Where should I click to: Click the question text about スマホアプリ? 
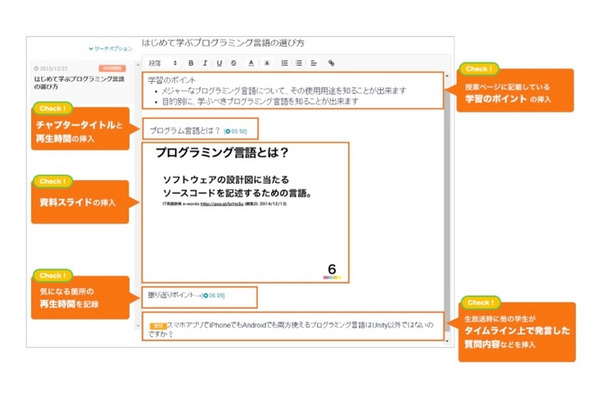coord(290,329)
